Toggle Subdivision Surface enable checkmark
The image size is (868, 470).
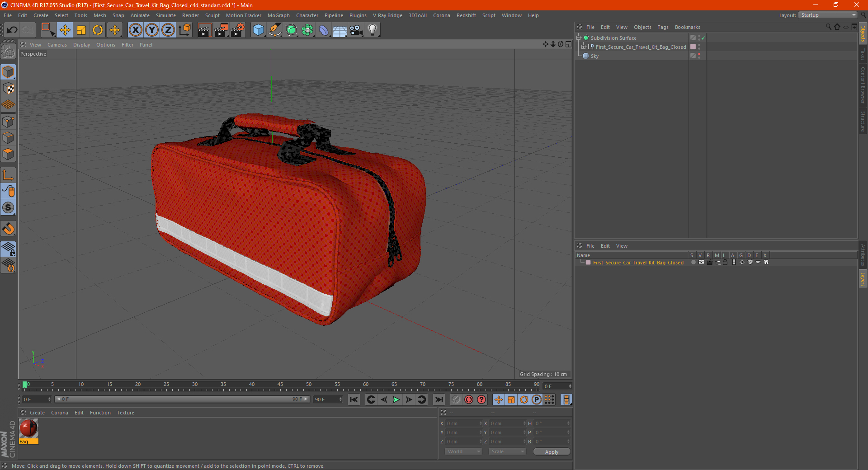[703, 38]
